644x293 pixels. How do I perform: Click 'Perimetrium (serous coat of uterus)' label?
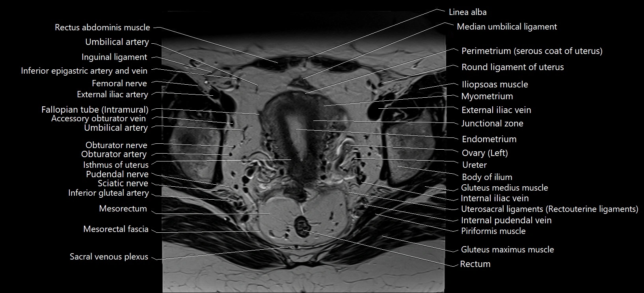coord(532,51)
